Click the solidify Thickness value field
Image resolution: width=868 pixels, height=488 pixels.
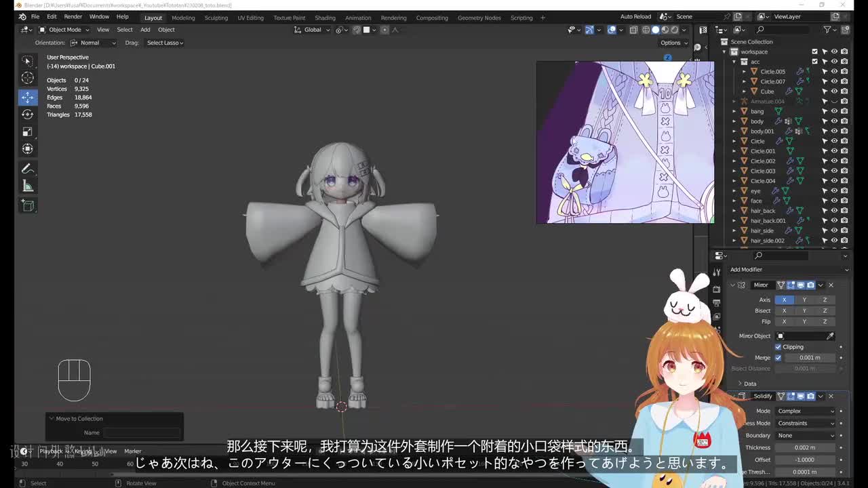click(806, 448)
